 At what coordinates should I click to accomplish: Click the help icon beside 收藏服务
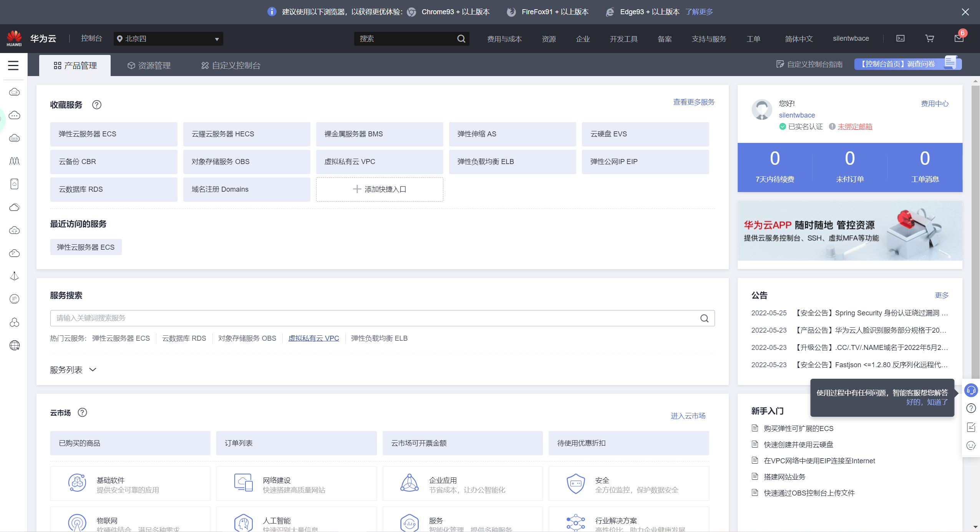click(97, 104)
